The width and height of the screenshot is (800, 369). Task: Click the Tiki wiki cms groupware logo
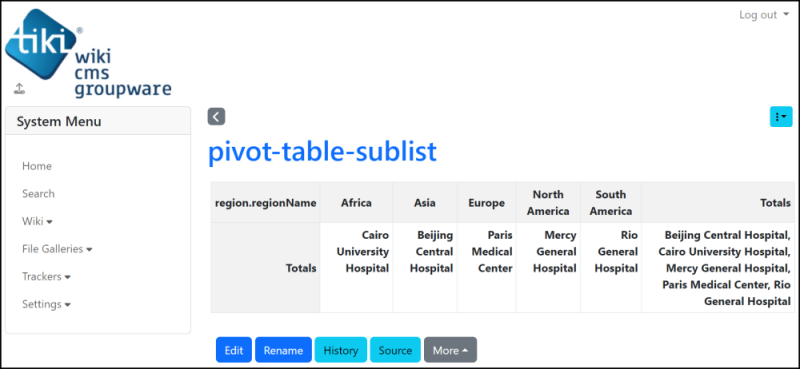[x=88, y=53]
